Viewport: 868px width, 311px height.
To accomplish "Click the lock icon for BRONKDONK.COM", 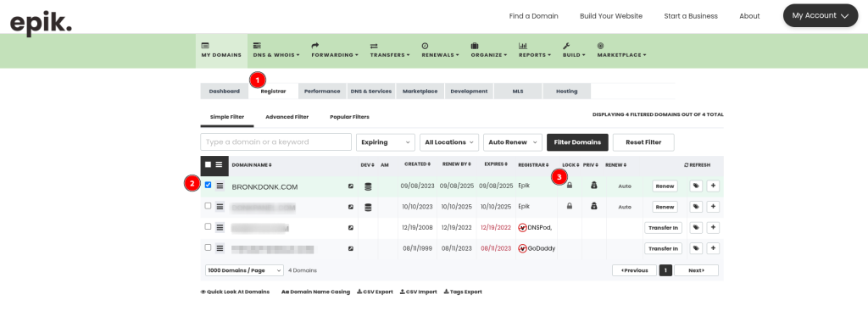I will click(x=569, y=186).
